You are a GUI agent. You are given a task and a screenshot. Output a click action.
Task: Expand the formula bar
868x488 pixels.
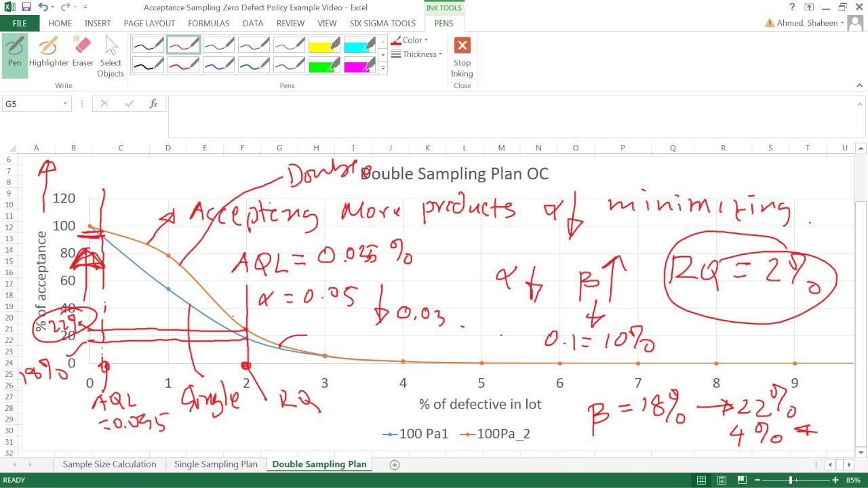pyautogui.click(x=860, y=104)
